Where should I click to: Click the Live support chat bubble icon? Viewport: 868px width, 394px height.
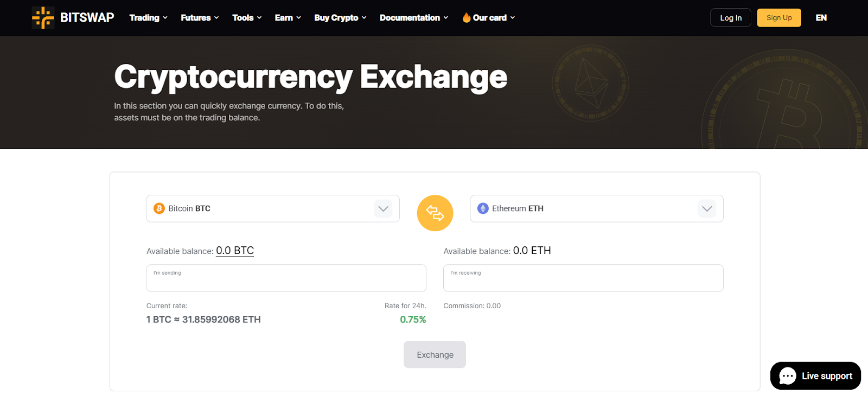click(x=787, y=376)
